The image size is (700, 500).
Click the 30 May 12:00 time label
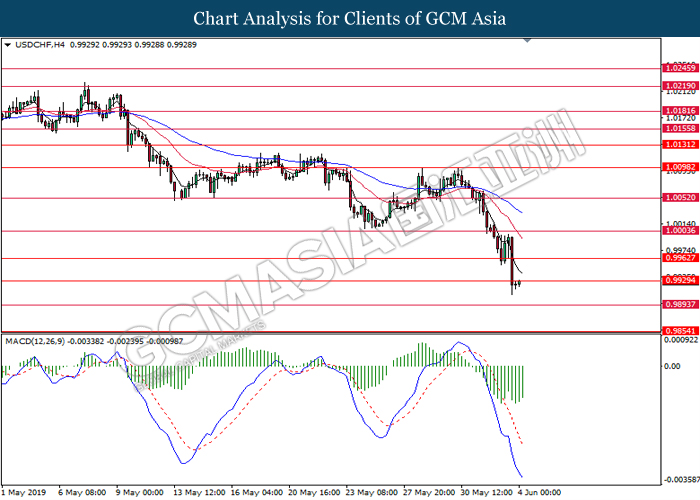coord(487,492)
